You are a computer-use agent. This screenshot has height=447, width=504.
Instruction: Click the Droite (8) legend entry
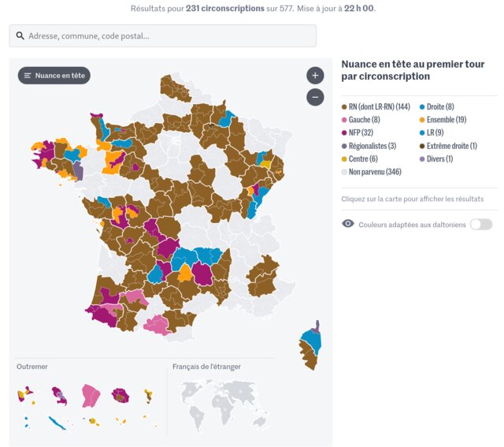[x=440, y=106]
